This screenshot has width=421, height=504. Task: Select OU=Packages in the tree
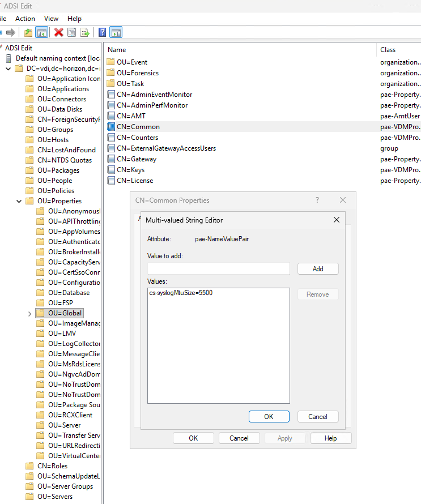tap(58, 170)
